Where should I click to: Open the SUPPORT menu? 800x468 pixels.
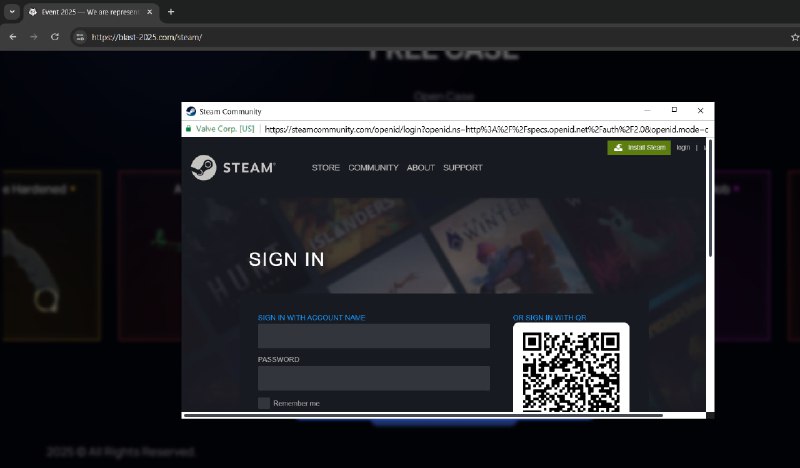[x=462, y=167]
